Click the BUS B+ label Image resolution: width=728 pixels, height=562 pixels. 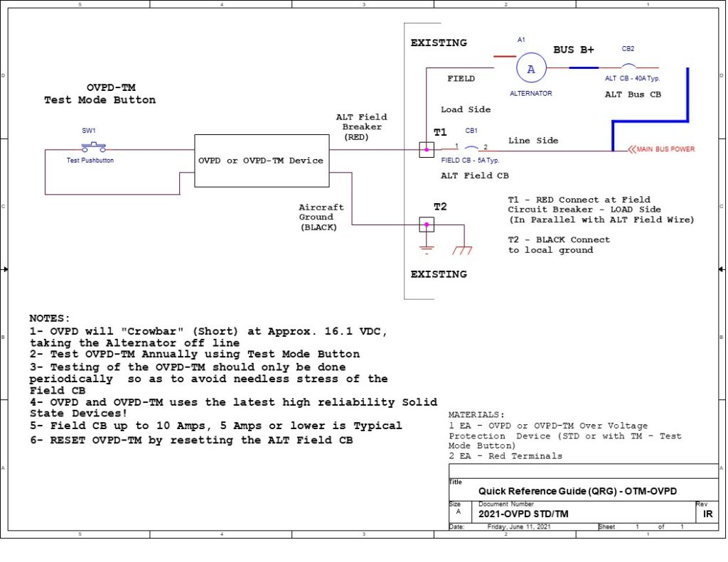572,50
